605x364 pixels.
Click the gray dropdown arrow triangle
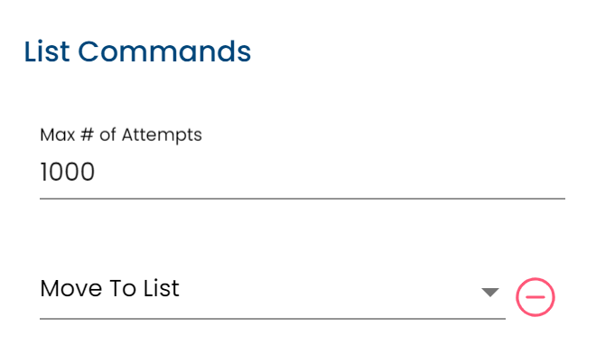(490, 293)
